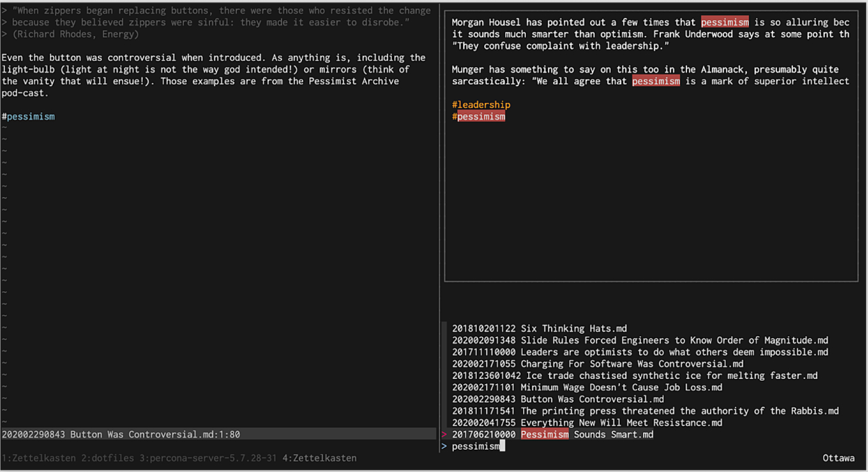Open 'Leaders are optimists' note in list
The height and width of the screenshot is (472, 868).
click(640, 352)
